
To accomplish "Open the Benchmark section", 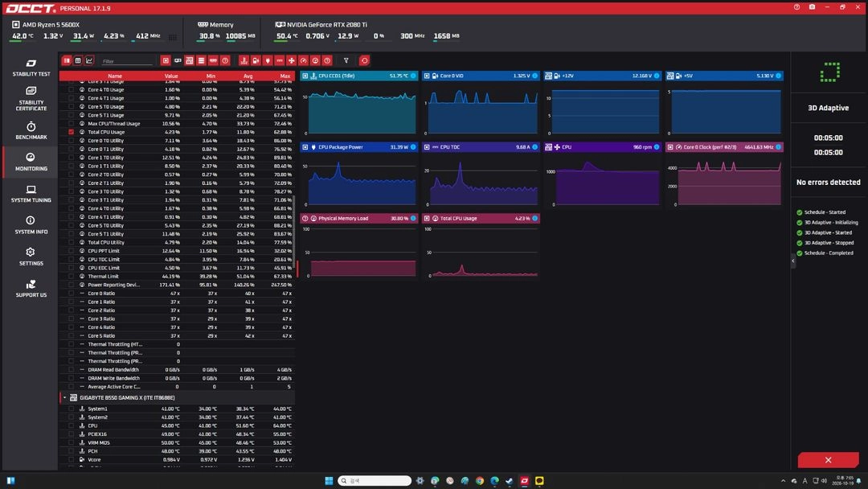I will (x=31, y=131).
